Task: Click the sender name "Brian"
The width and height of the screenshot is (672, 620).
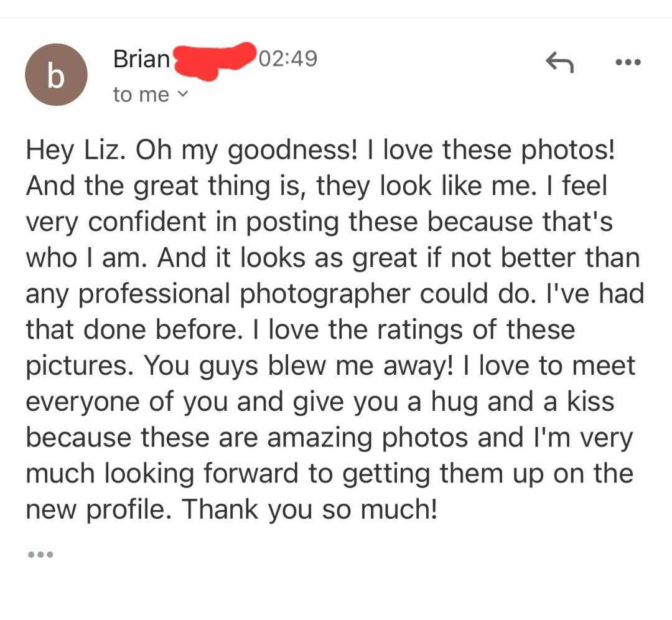Action: coord(141,59)
